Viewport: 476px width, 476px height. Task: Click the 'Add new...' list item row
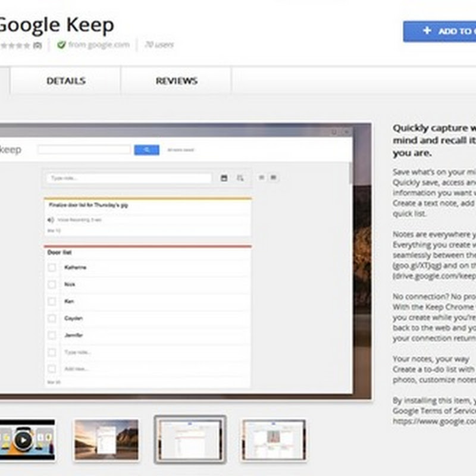tap(148, 369)
